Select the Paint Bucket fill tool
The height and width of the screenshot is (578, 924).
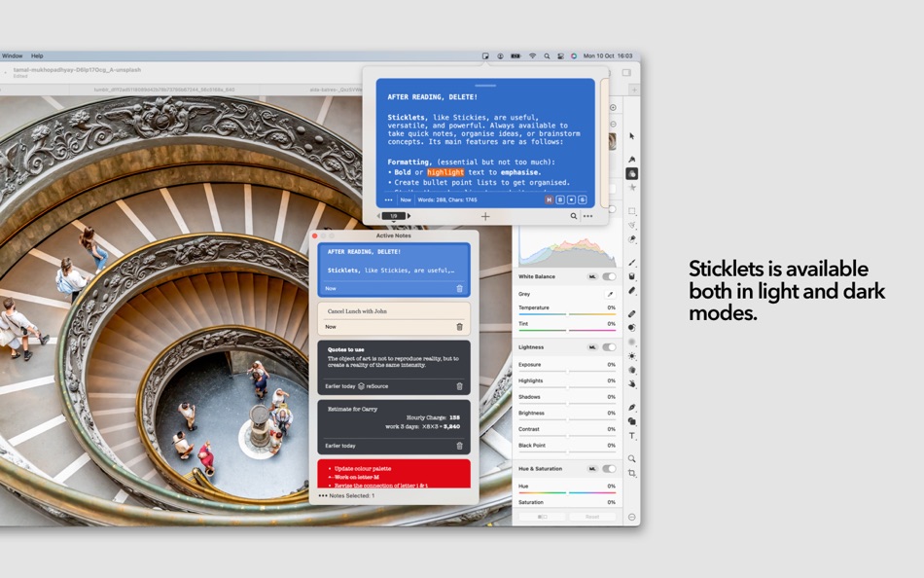coord(631,276)
